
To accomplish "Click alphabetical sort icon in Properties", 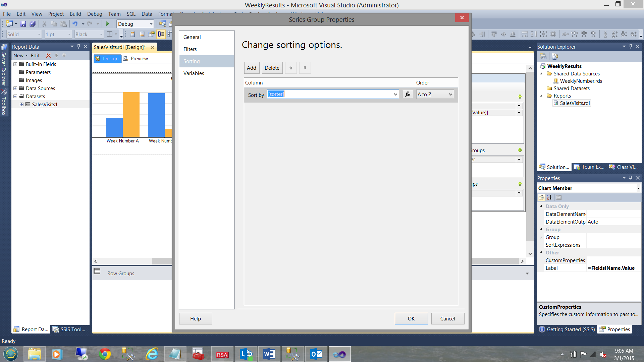I will pyautogui.click(x=549, y=197).
